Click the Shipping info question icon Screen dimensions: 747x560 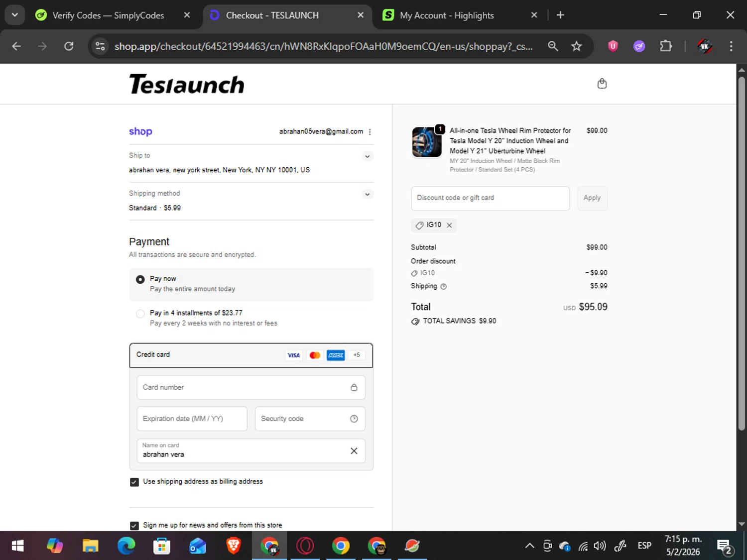444,286
